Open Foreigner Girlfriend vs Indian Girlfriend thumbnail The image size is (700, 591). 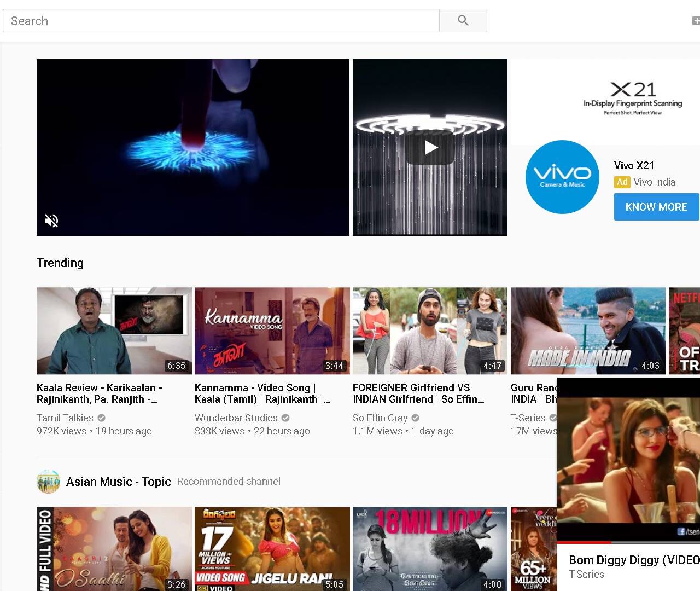point(430,331)
